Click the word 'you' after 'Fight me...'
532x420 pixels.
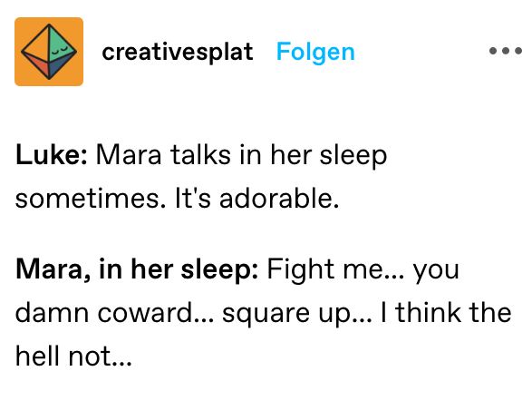click(436, 271)
